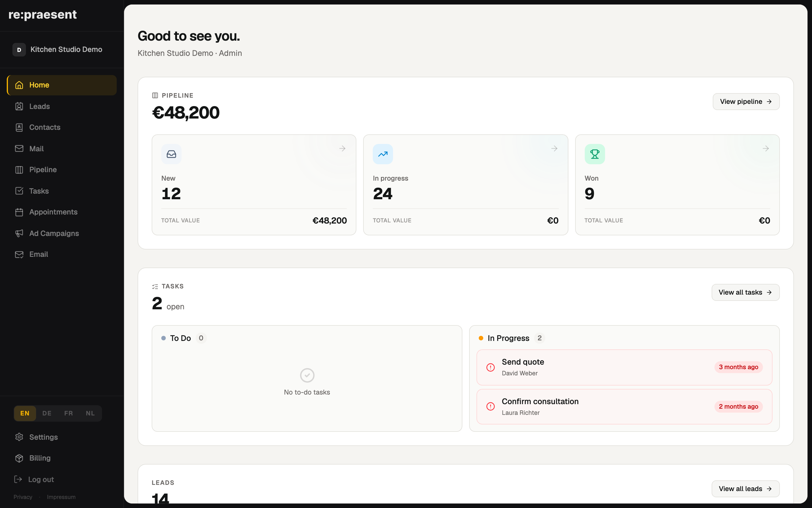Click the No to-do tasks checkmark circle
The width and height of the screenshot is (812, 508).
pyautogui.click(x=307, y=375)
